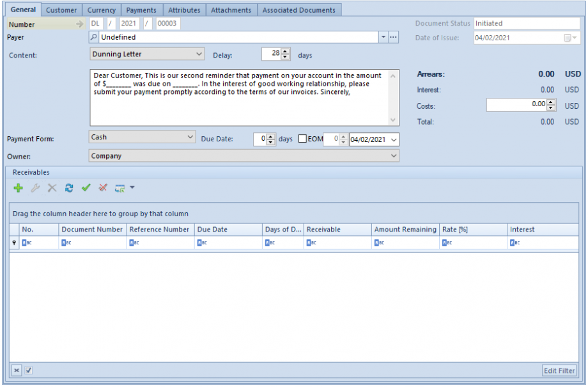Edit a receivable with the wrench icon
Image resolution: width=588 pixels, height=387 pixels.
click(x=35, y=187)
